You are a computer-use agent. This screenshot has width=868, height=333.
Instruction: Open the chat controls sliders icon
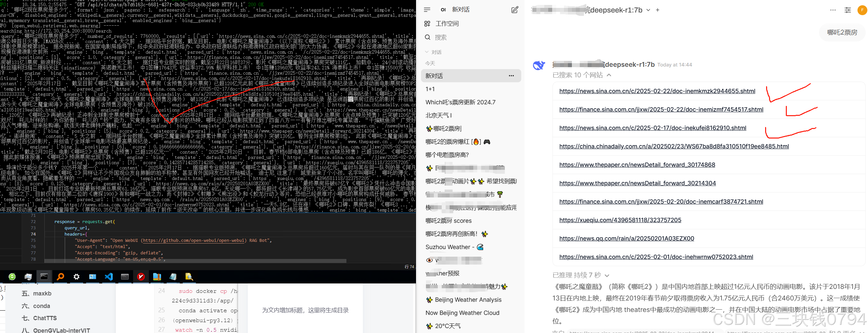tap(847, 10)
